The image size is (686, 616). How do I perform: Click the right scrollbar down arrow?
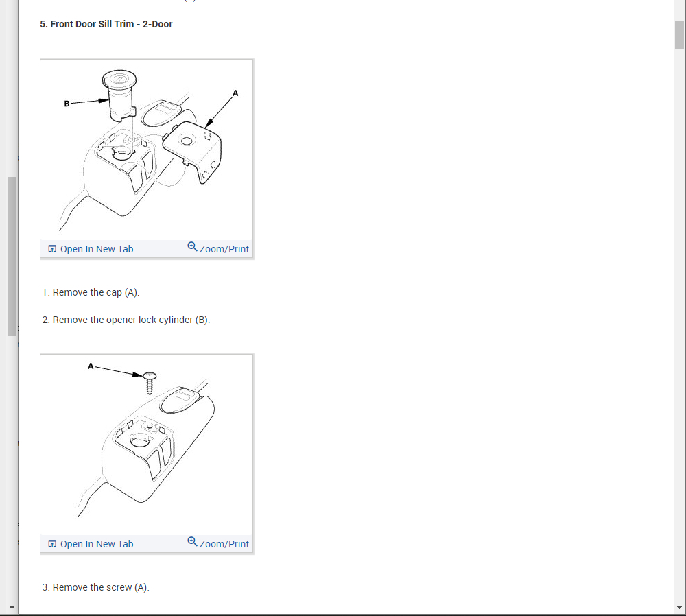[x=679, y=608]
